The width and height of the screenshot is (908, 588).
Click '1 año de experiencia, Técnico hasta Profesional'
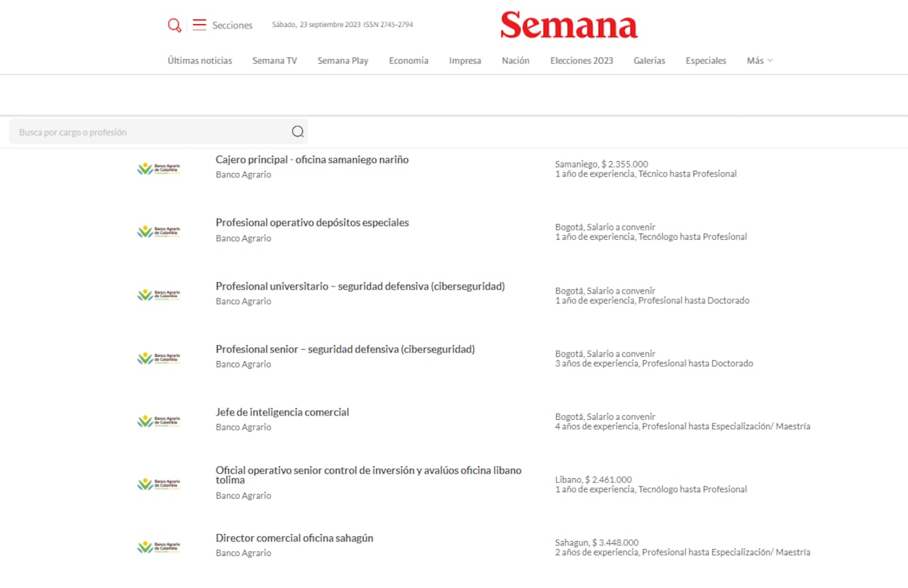[646, 174]
